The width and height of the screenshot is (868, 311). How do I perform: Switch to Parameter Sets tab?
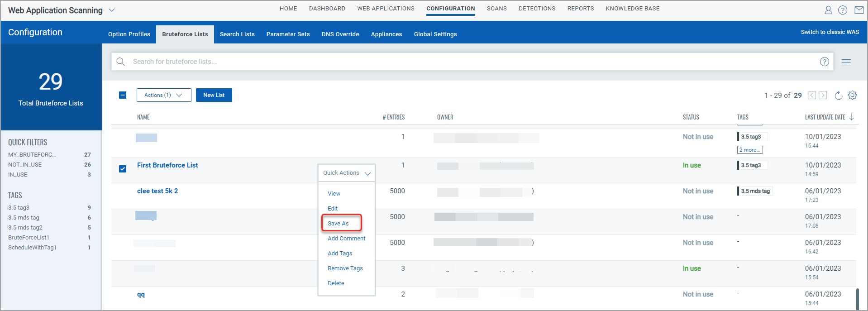288,34
